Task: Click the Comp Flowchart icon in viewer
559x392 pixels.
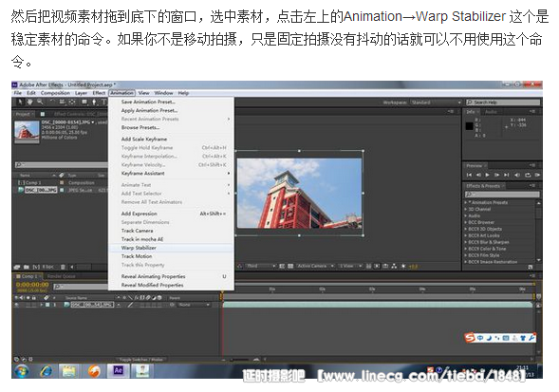Action: (x=394, y=266)
